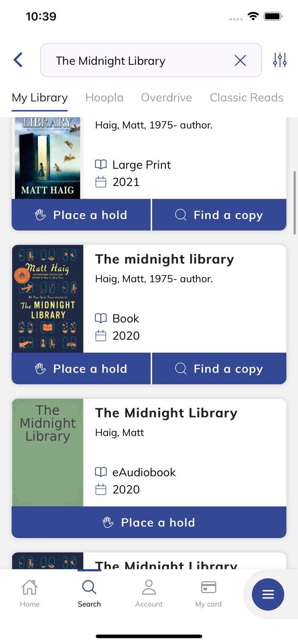Open the Account icon in bottom navigation

pyautogui.click(x=149, y=592)
